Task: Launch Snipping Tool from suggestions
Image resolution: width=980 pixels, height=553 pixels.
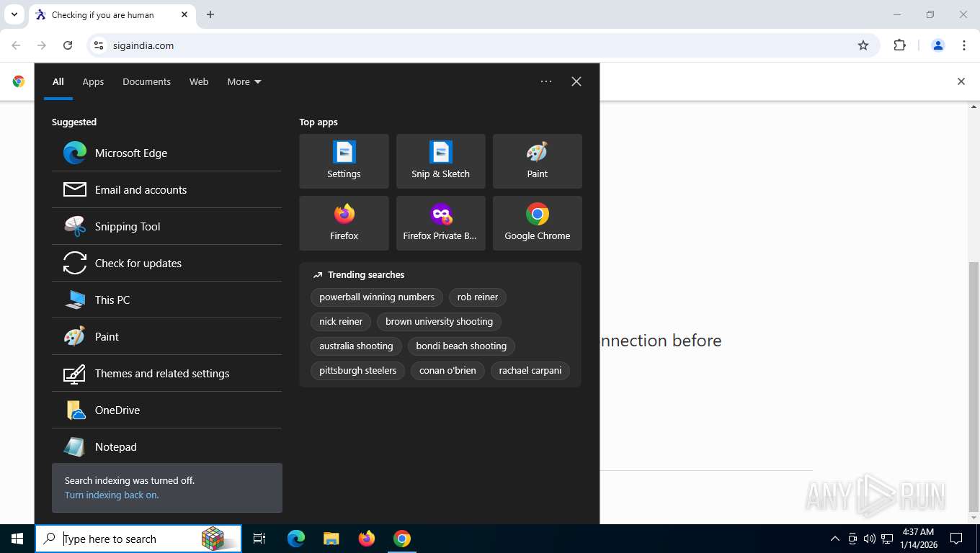Action: click(x=166, y=226)
